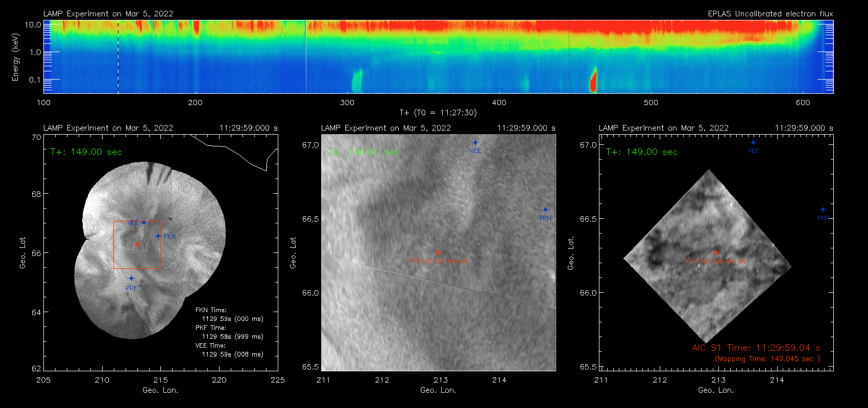The height and width of the screenshot is (408, 868).
Task: Click the FKN station marker on the overview all-sky map
Action: click(x=158, y=236)
